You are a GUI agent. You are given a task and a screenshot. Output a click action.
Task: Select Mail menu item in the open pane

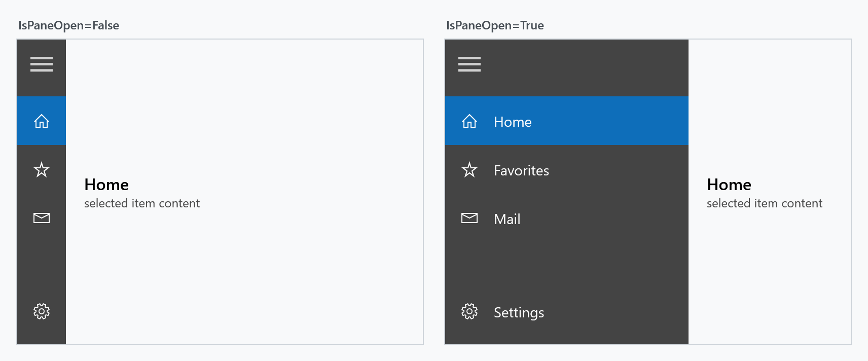point(567,218)
